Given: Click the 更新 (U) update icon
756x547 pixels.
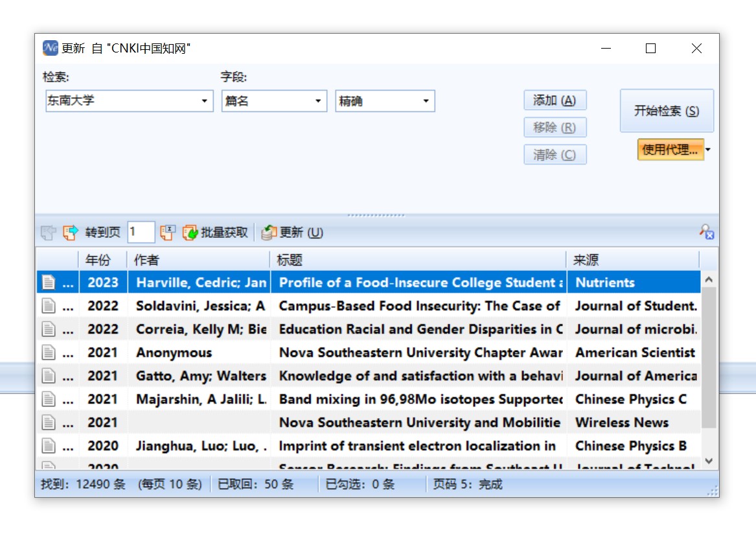Looking at the screenshot, I should 269,233.
